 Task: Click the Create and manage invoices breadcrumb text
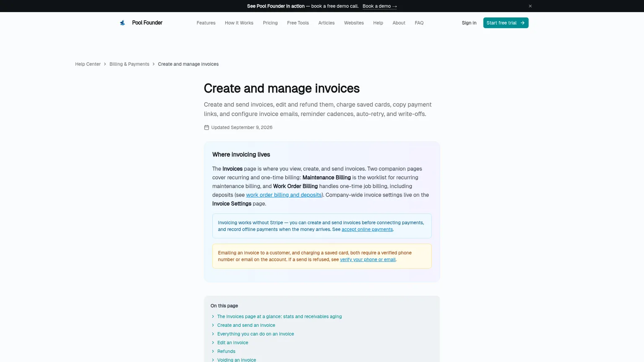pyautogui.click(x=188, y=64)
